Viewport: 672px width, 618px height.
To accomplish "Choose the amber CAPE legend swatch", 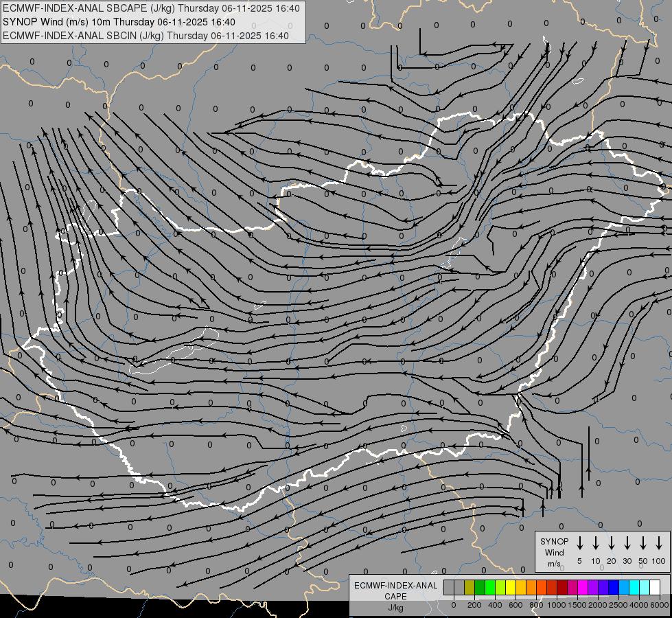I will (x=521, y=588).
